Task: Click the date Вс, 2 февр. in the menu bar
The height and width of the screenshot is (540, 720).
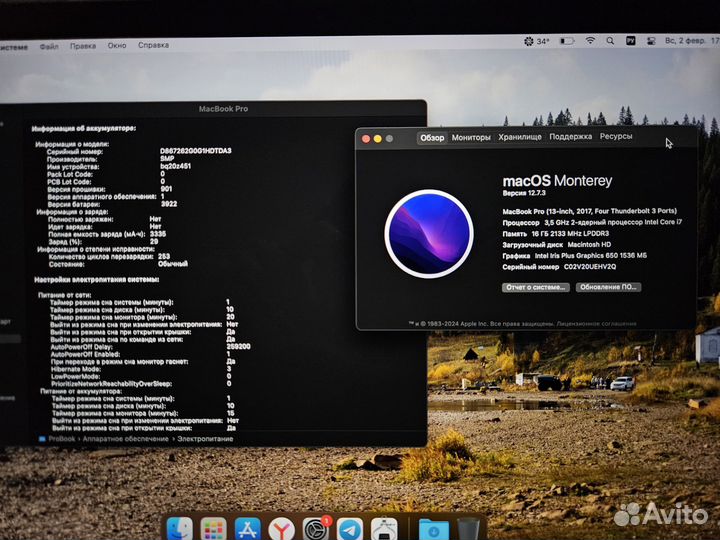Action: (685, 40)
